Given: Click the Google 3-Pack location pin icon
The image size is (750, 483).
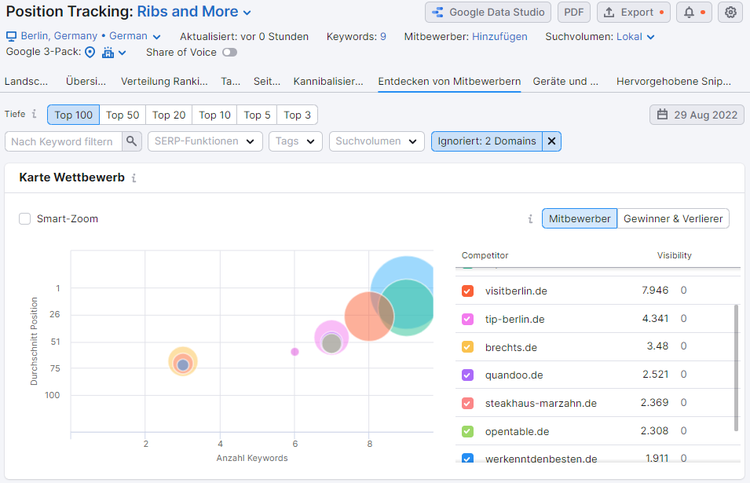Looking at the screenshot, I should click(90, 52).
